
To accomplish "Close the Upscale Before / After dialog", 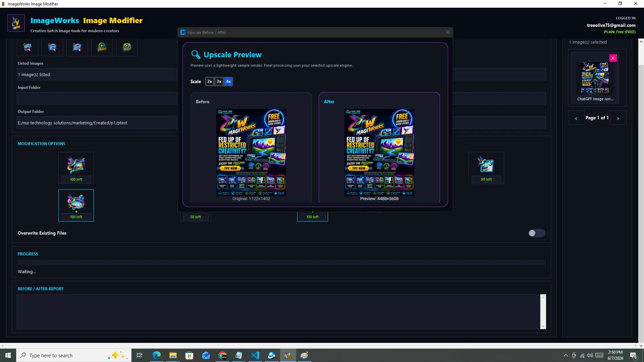I will (448, 32).
